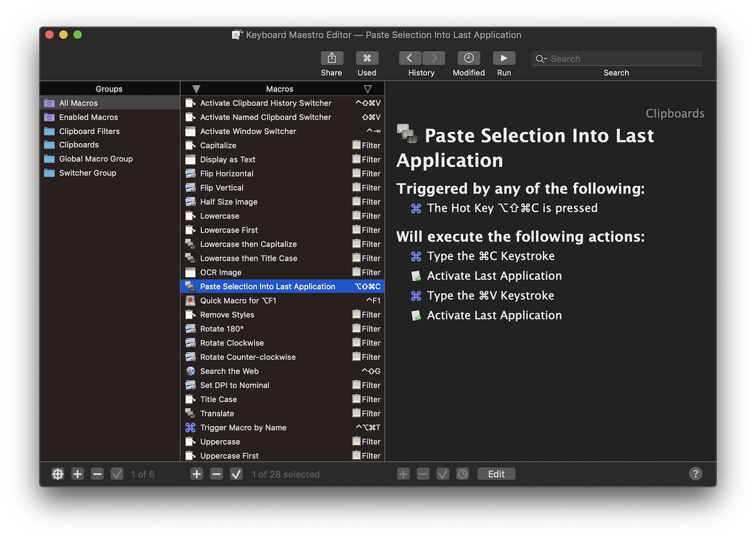Viewport: 756px width, 539px height.
Task: Show recently Modified macros
Action: (469, 58)
